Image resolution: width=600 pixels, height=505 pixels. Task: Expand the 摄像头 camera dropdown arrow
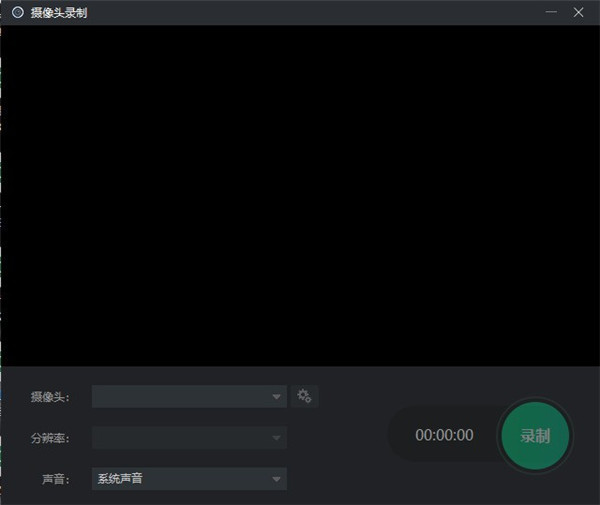click(277, 397)
